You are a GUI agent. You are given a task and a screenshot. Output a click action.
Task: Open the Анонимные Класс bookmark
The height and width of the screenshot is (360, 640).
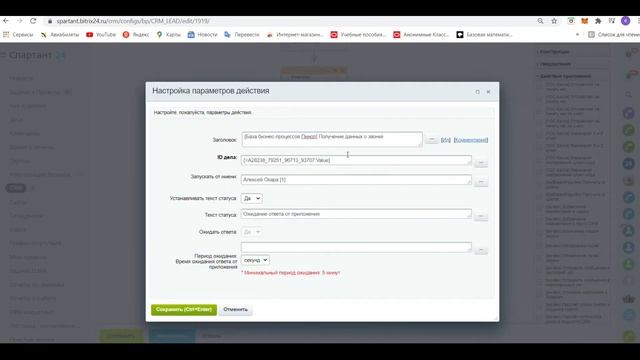(421, 35)
